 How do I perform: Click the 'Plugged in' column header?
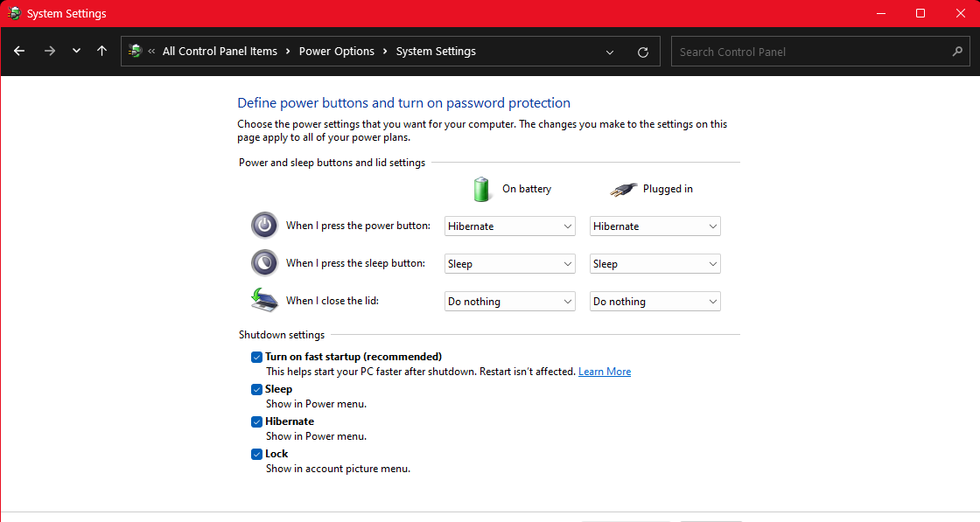point(668,189)
